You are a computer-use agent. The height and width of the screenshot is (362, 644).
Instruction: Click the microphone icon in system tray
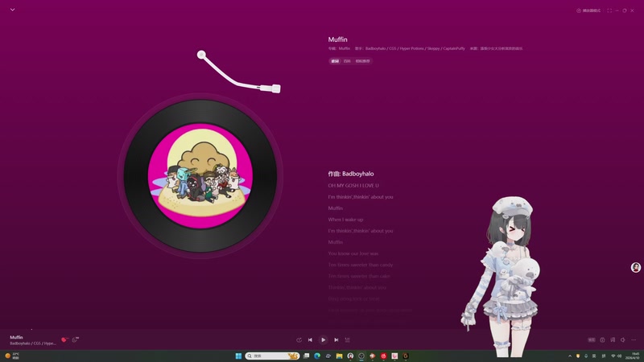(586, 356)
